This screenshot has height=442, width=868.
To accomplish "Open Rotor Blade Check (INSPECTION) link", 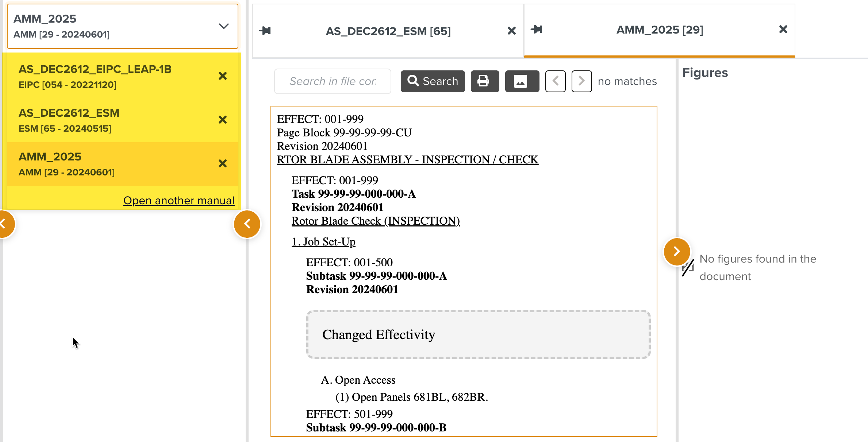I will (375, 221).
